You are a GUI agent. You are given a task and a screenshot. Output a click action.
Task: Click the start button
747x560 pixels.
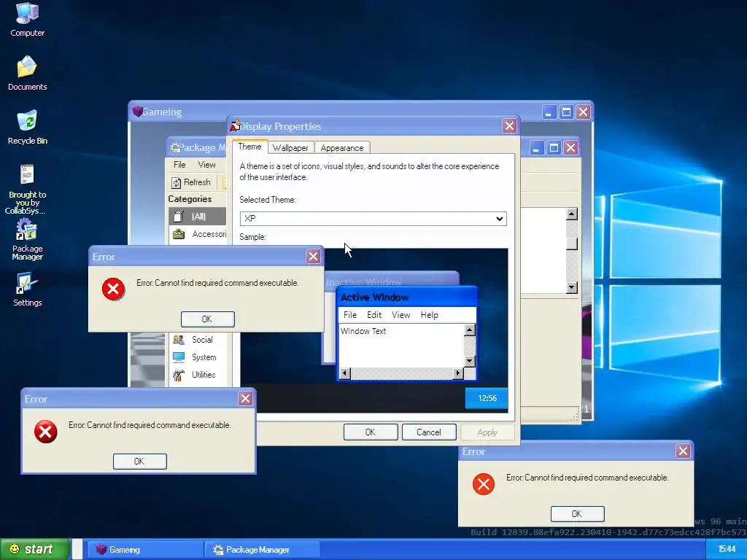[34, 550]
